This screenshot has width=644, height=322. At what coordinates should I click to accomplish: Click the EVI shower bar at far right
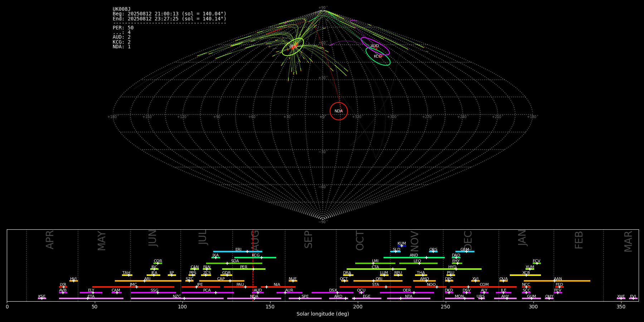pyautogui.click(x=633, y=298)
